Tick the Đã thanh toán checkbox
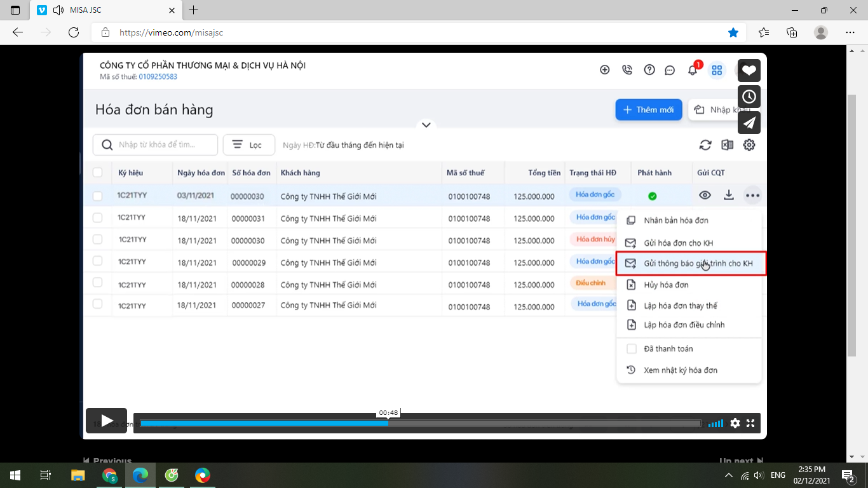Viewport: 868px width, 488px height. pos(632,349)
